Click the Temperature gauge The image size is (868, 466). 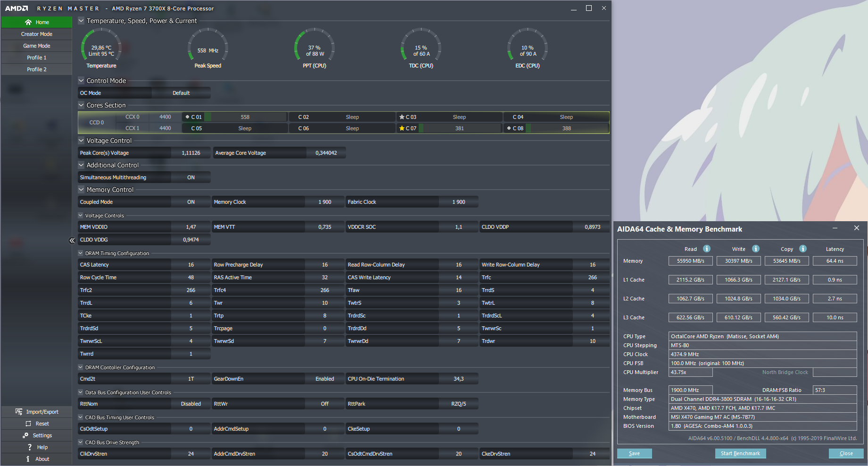[101, 49]
